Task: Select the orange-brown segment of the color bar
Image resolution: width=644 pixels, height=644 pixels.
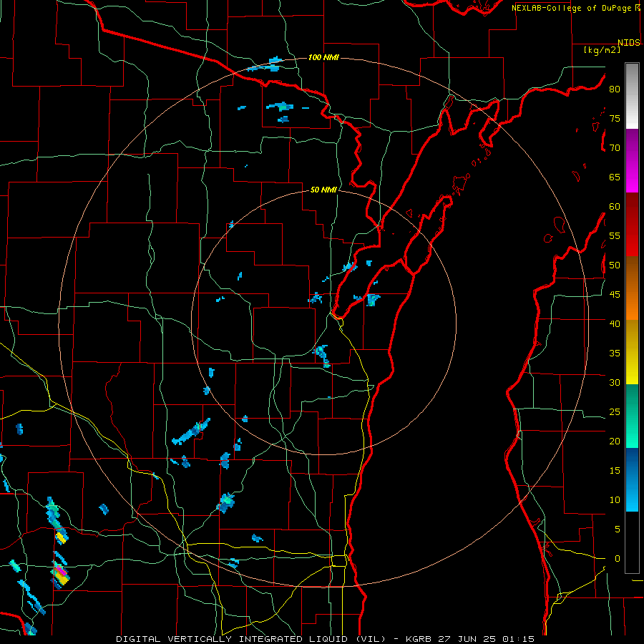Action: pyautogui.click(x=632, y=288)
